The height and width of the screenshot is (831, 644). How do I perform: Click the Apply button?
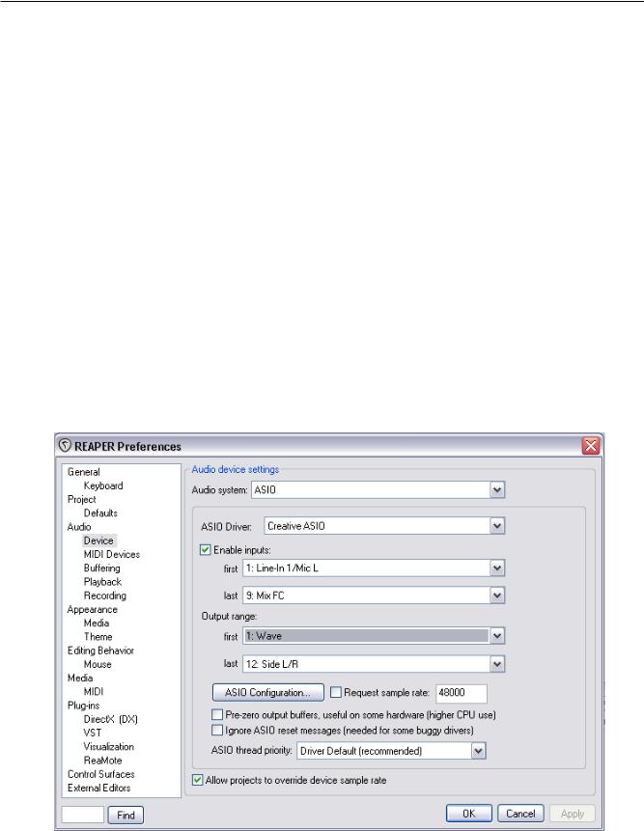(x=572, y=814)
